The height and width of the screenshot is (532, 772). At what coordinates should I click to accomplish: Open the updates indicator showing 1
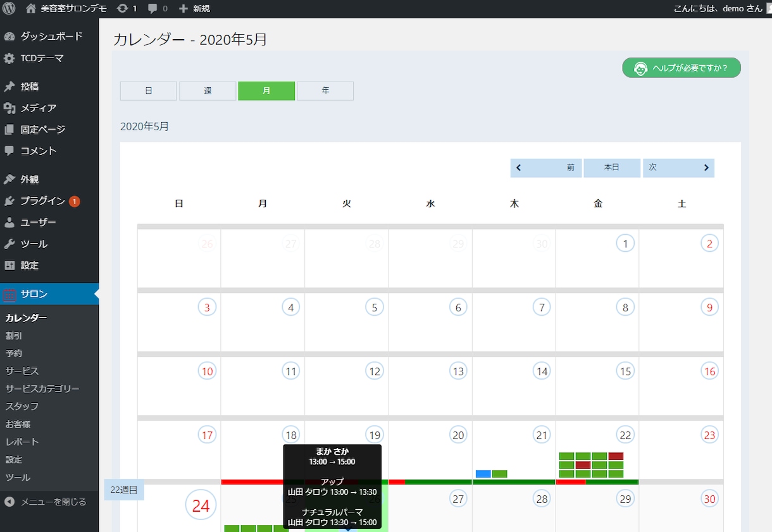127,9
